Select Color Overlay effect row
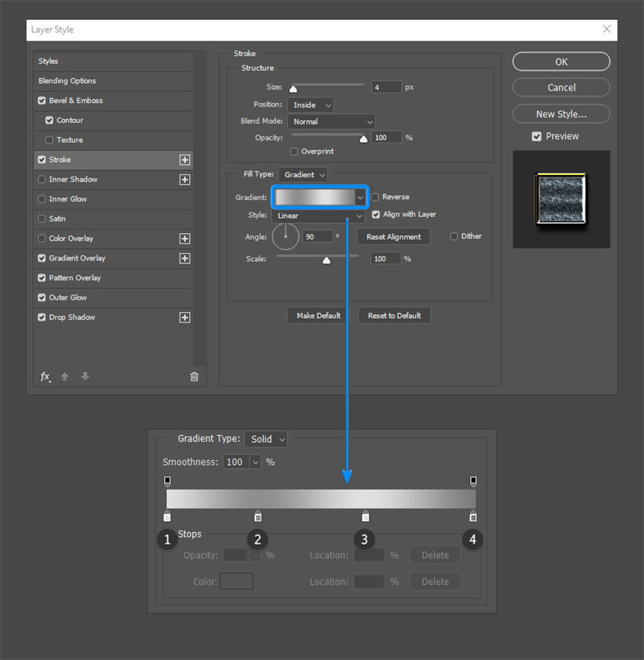This screenshot has height=660, width=644. coord(113,238)
